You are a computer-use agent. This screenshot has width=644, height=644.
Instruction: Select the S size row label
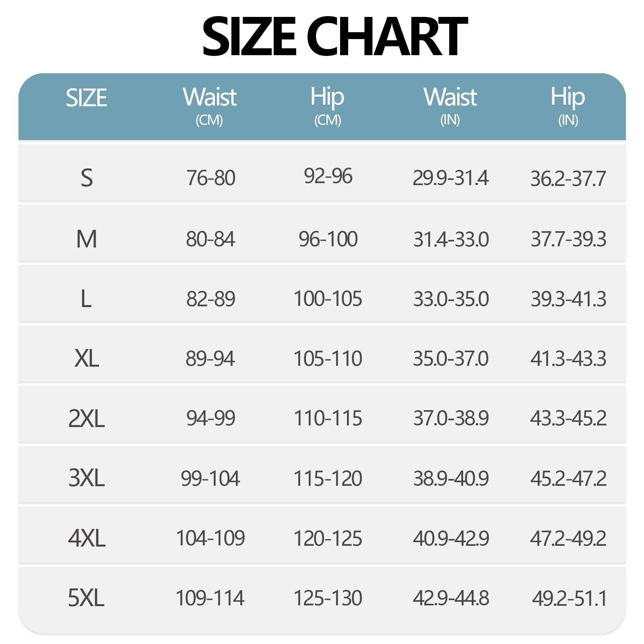pos(87,178)
